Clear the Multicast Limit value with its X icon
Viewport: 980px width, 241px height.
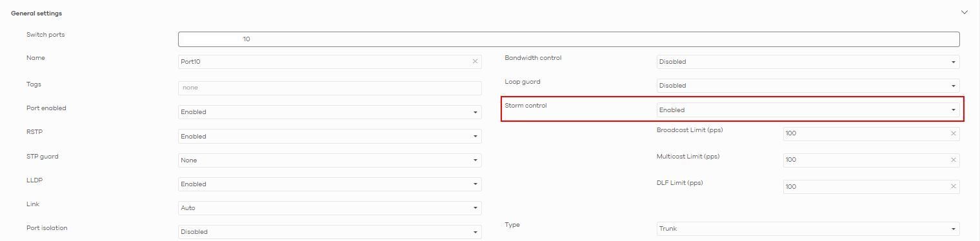[953, 160]
